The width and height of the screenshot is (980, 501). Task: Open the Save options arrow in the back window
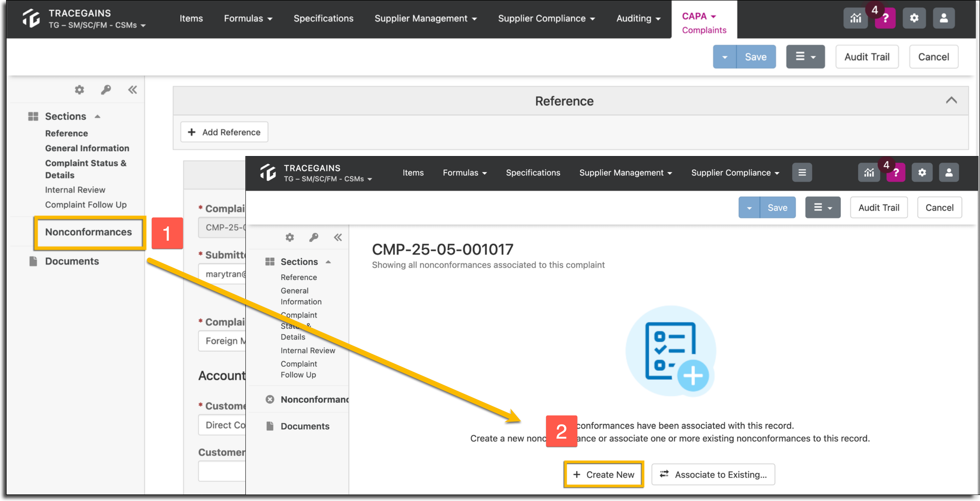click(x=724, y=57)
